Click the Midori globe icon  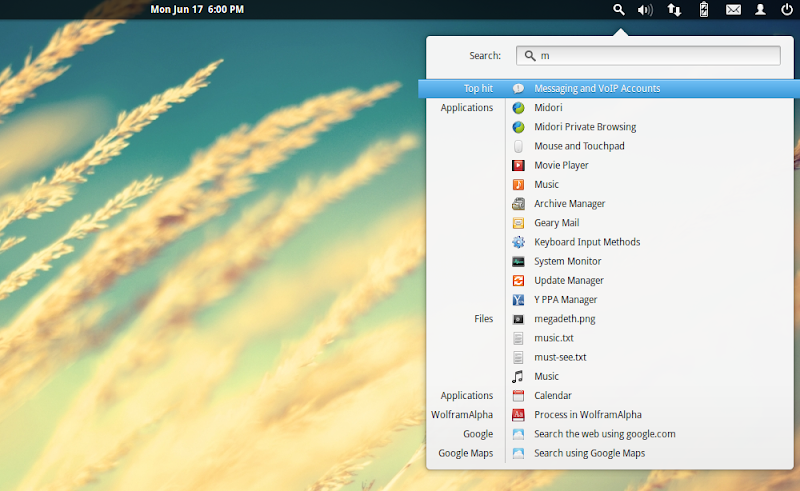tap(518, 108)
